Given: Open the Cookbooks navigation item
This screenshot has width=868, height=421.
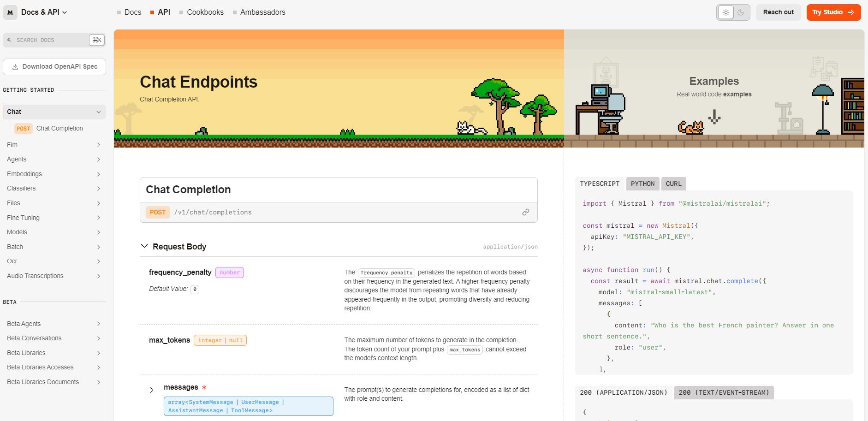Looking at the screenshot, I should (x=205, y=12).
